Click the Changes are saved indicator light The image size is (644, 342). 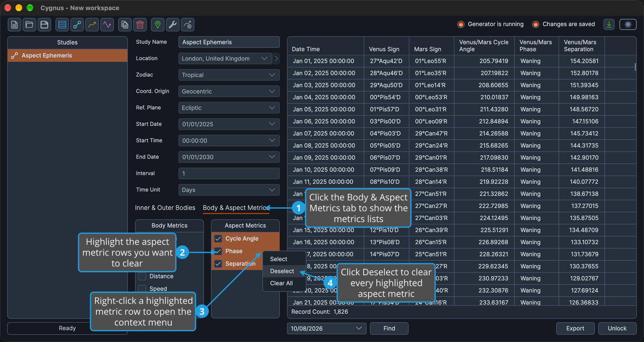pos(535,24)
